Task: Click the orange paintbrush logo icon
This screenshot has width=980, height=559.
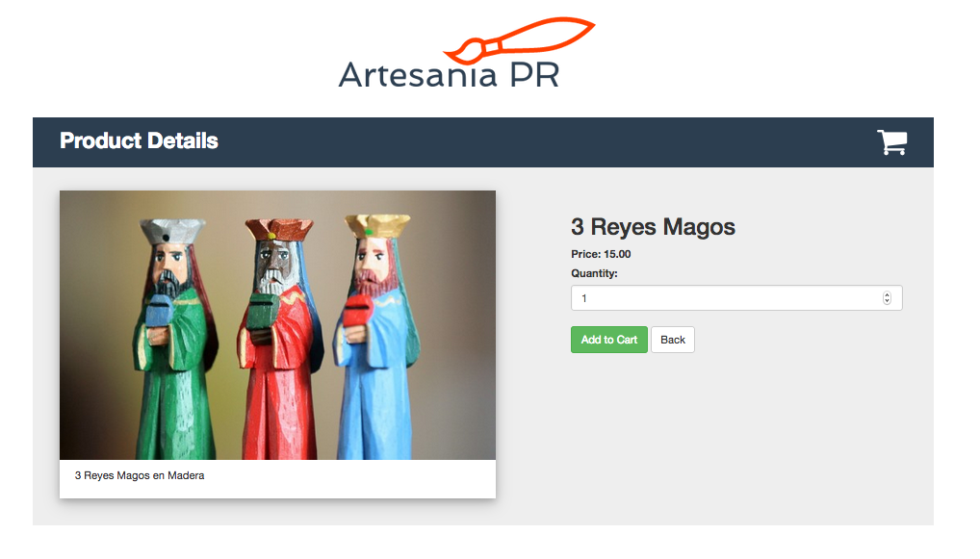Action: 519,40
